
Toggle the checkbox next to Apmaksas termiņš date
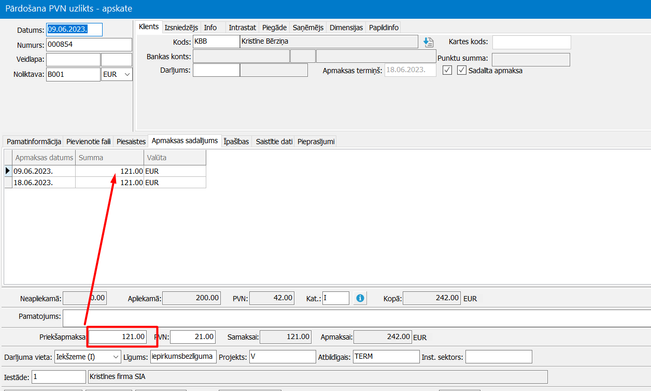[447, 70]
